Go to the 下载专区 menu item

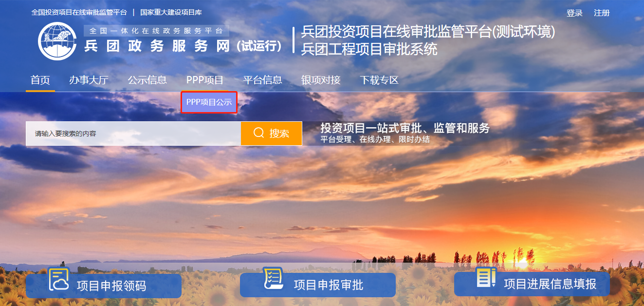coord(379,80)
